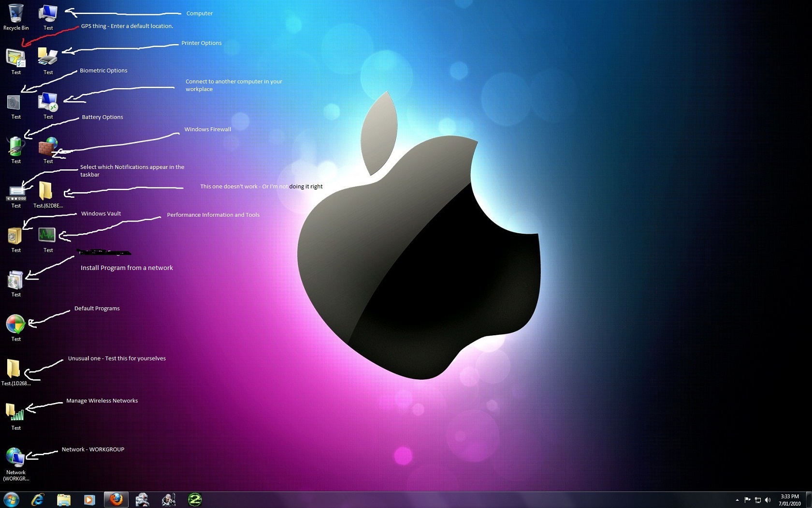Open the Default Programs colorful orb icon
The height and width of the screenshot is (508, 812).
[16, 328]
